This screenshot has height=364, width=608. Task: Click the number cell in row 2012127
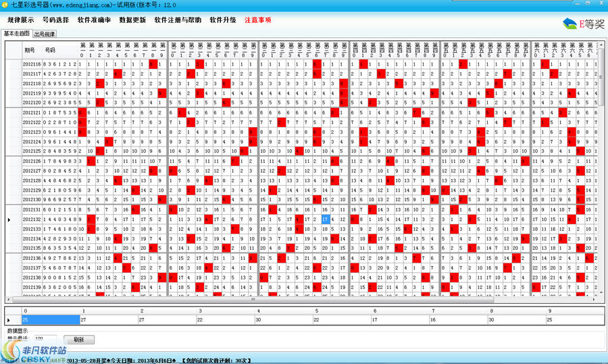(60, 171)
